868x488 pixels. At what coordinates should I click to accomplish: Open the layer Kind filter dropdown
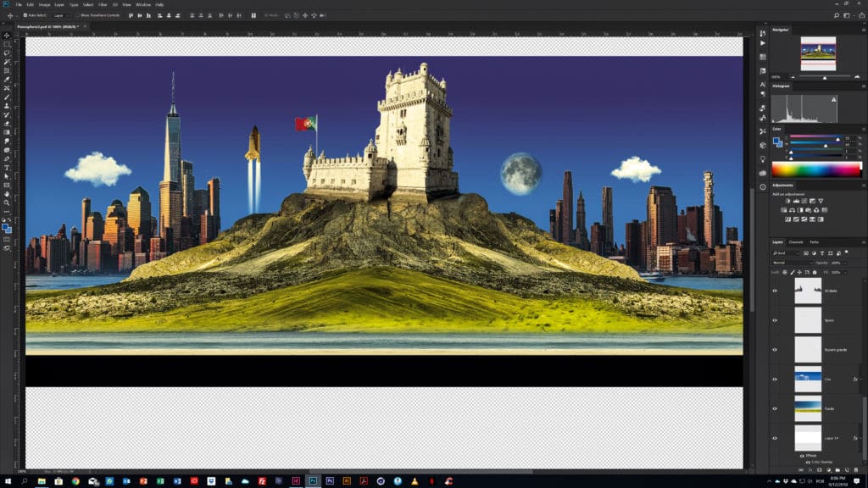point(786,252)
